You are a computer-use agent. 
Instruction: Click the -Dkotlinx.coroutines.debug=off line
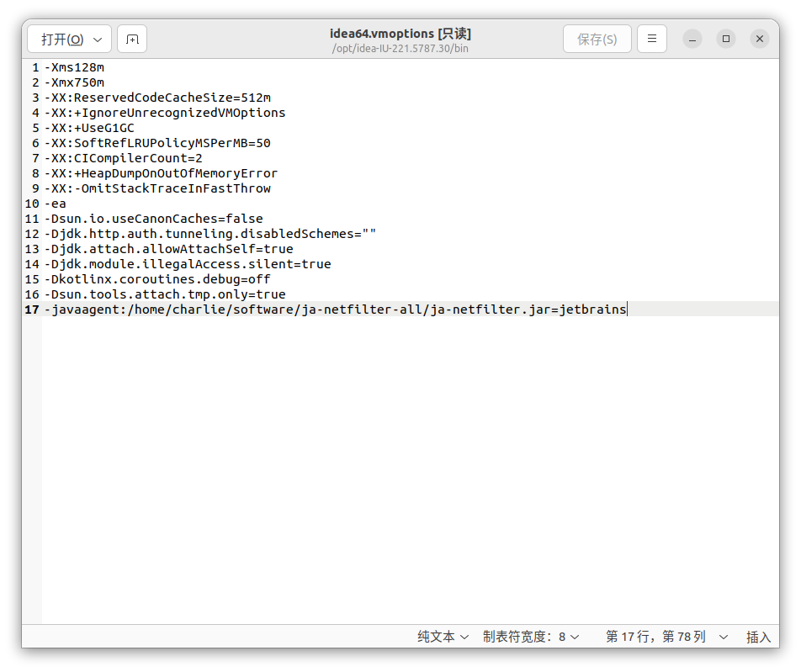tap(157, 279)
